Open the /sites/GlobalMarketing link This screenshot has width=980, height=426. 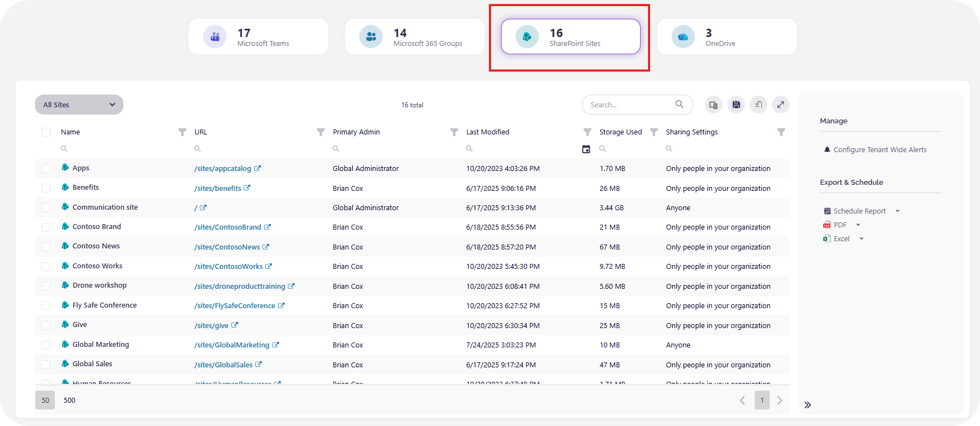[232, 345]
